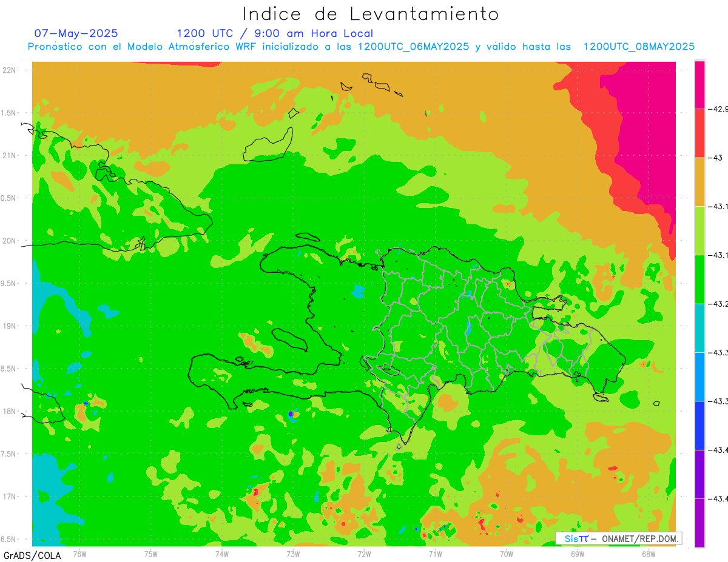Click the "Pronóstico con el Modelo Atmosférico WRF" line
The width and height of the screenshot is (728, 562).
[362, 47]
